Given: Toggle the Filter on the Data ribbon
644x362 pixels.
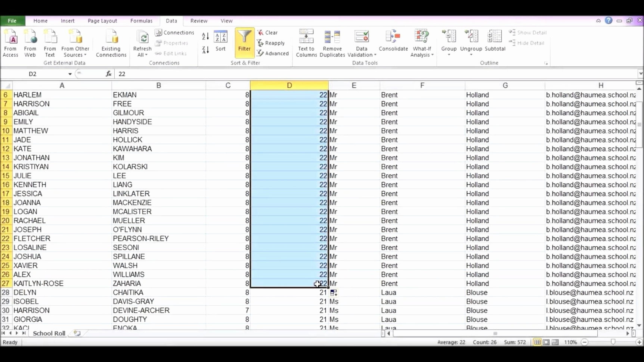Looking at the screenshot, I should (244, 42).
